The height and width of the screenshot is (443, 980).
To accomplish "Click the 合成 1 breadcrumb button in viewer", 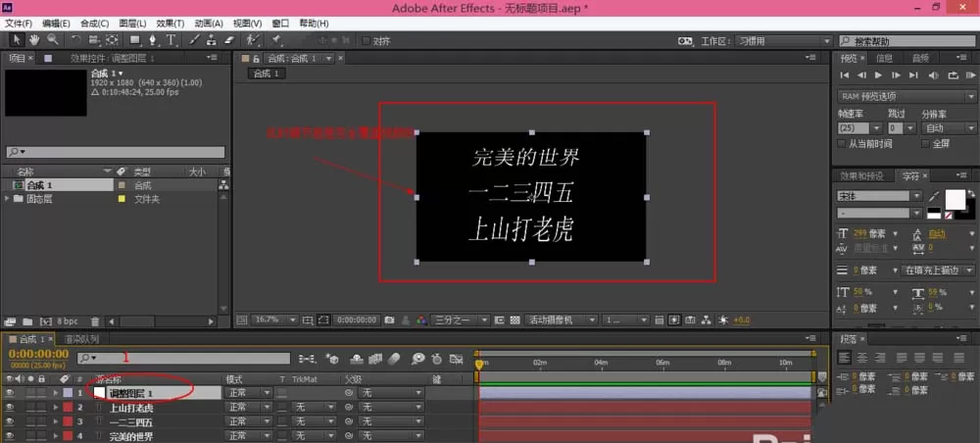I will (x=268, y=74).
